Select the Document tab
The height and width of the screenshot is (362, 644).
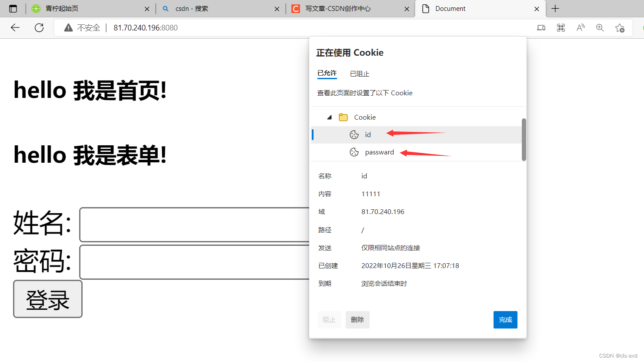point(480,9)
